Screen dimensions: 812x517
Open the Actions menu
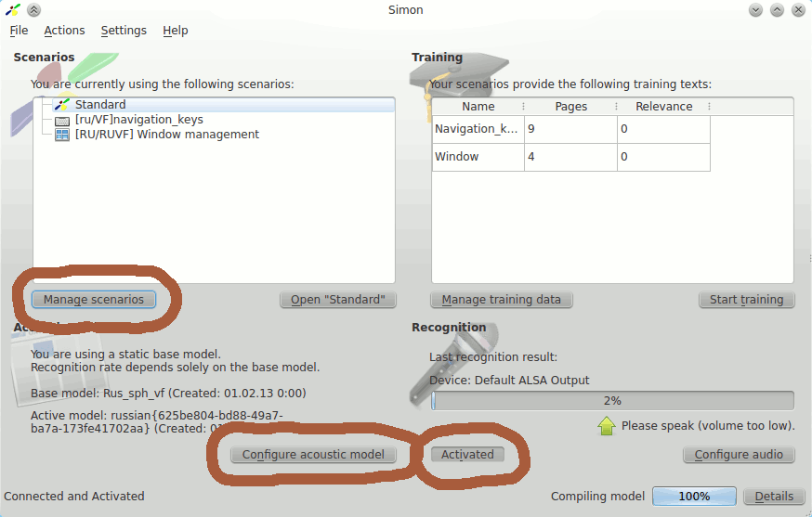pyautogui.click(x=64, y=31)
